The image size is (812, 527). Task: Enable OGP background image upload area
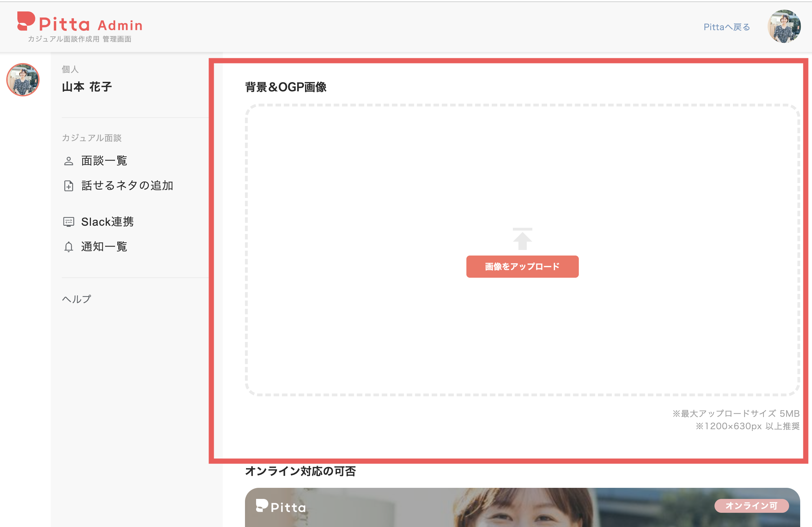(x=522, y=266)
